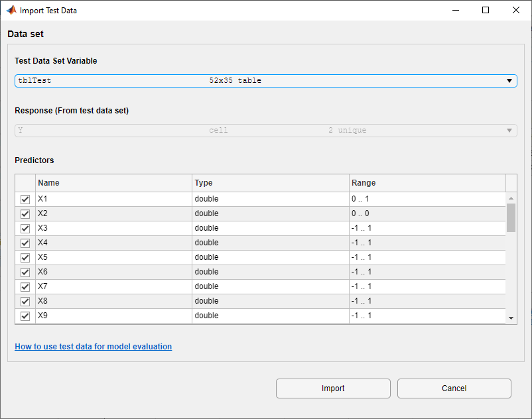Disable the X5 predictor
This screenshot has width=532, height=419.
(x=25, y=257)
